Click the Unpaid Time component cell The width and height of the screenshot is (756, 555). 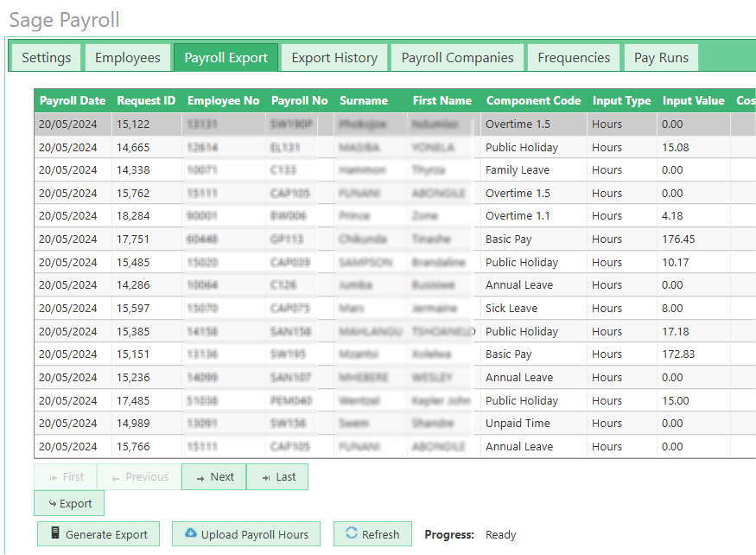(533, 424)
